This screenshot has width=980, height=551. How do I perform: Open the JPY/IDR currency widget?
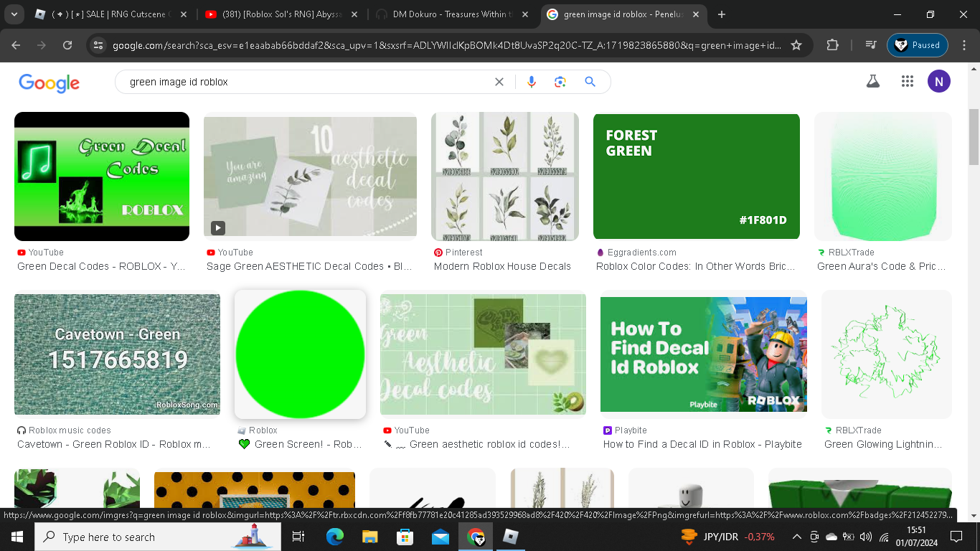point(728,537)
